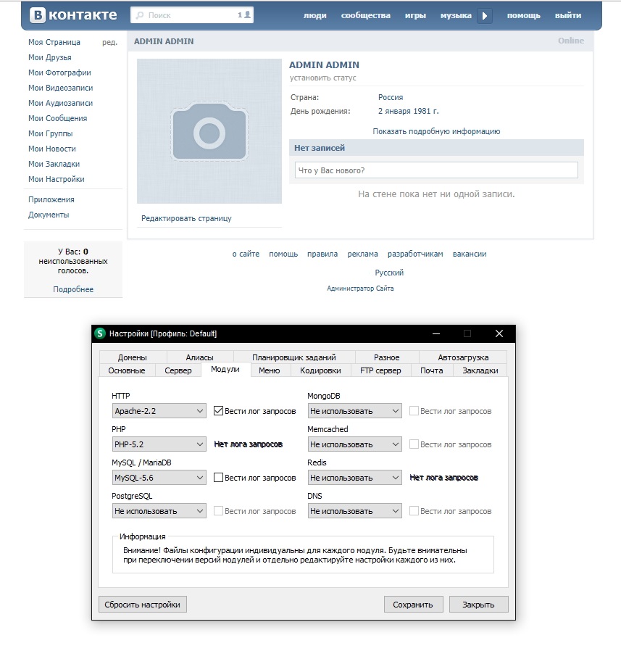Click the Open Server green S icon
621x672 pixels.
point(100,333)
